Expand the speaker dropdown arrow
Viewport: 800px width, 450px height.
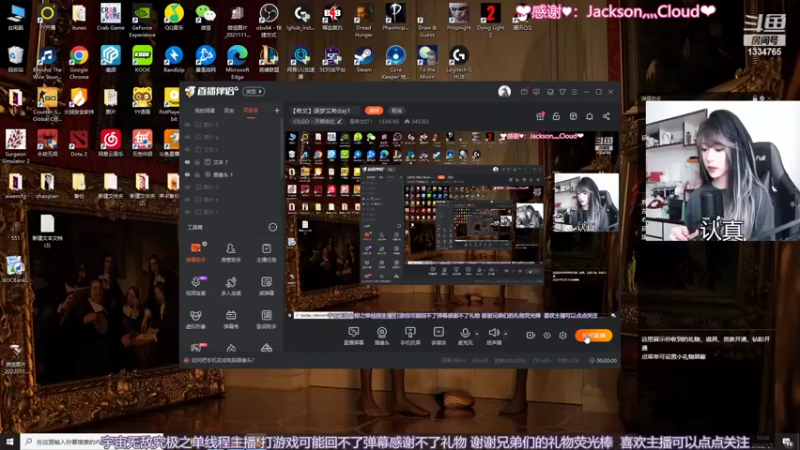pyautogui.click(x=506, y=334)
